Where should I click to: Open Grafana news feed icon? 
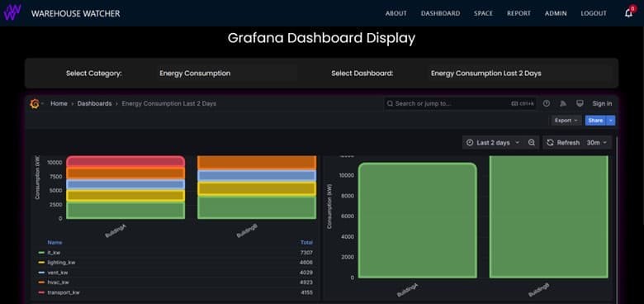click(563, 103)
